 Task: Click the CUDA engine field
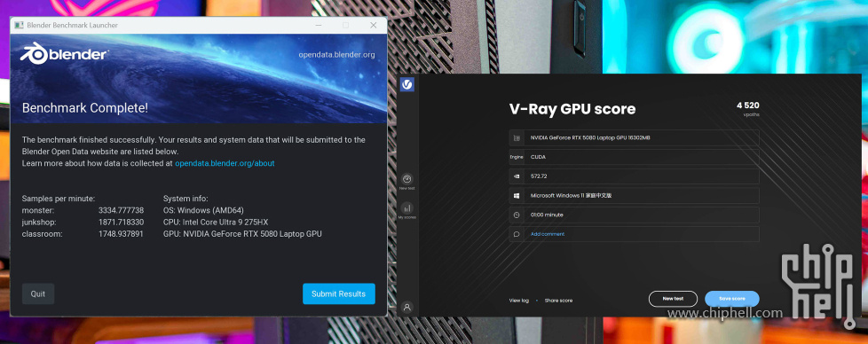[x=635, y=157]
